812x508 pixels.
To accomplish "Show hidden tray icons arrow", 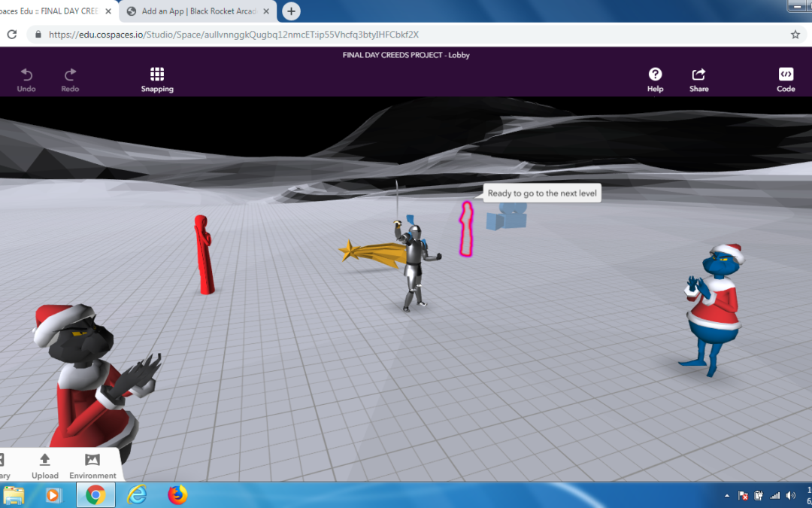I will click(727, 495).
